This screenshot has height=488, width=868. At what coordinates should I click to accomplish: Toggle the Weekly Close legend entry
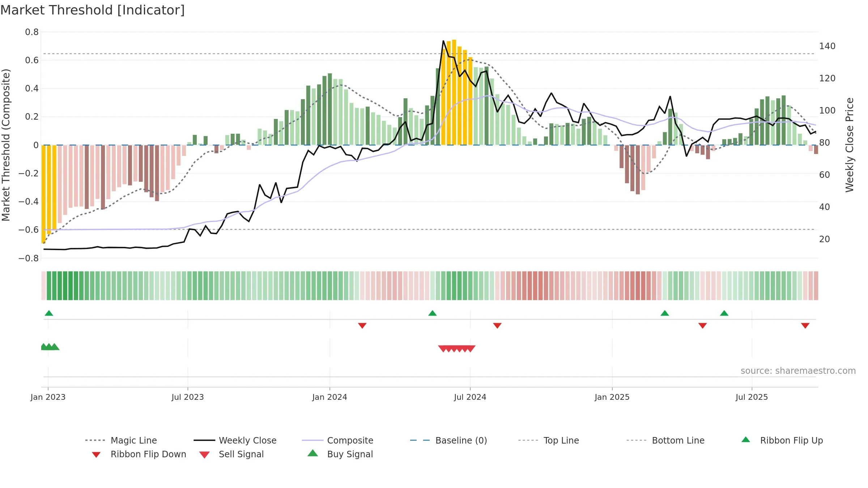[x=235, y=440]
